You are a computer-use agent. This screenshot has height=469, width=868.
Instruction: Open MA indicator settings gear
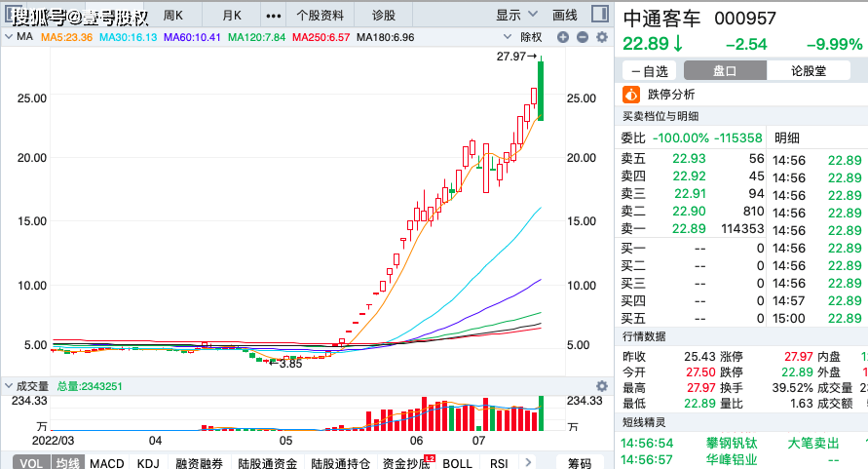602,37
